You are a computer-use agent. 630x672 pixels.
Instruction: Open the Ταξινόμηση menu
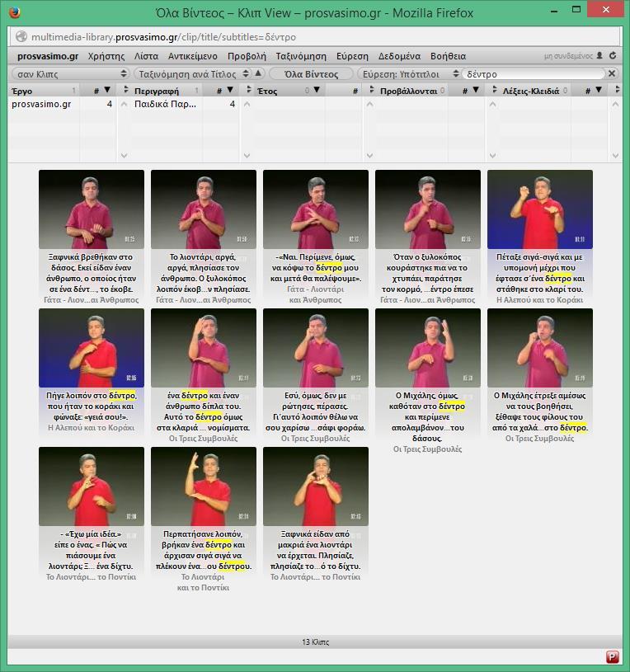(301, 56)
